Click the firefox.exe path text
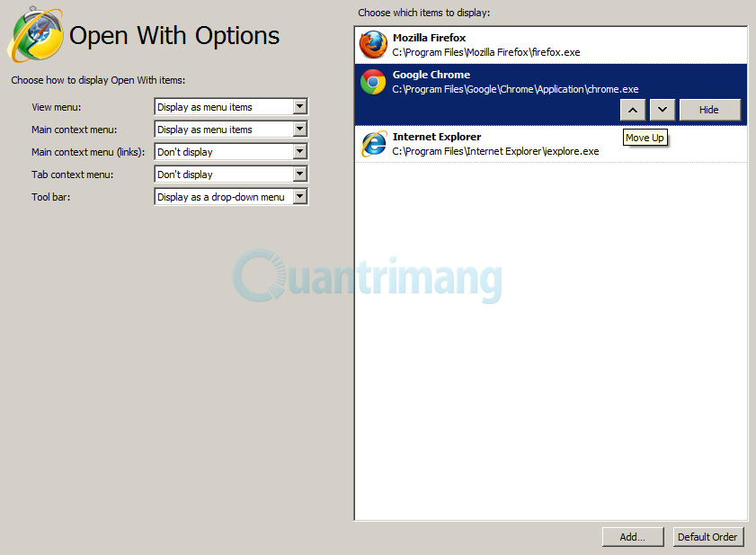Image resolution: width=756 pixels, height=555 pixels. tap(486, 52)
